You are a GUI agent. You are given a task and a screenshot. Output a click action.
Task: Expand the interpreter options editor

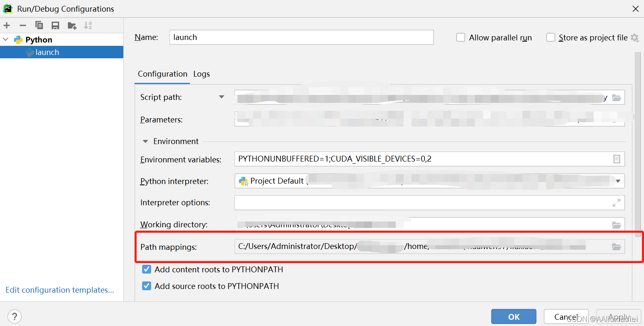pos(616,203)
